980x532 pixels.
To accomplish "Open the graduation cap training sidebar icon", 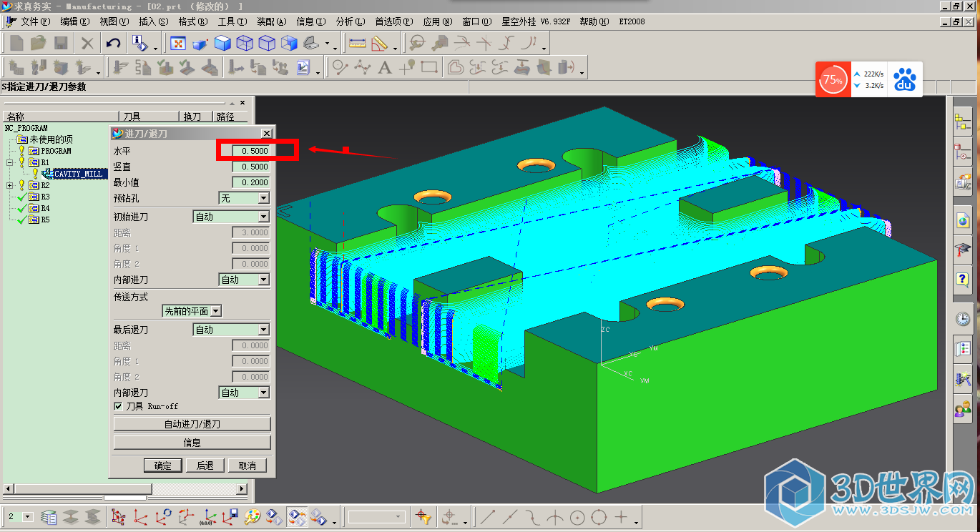I will click(963, 249).
